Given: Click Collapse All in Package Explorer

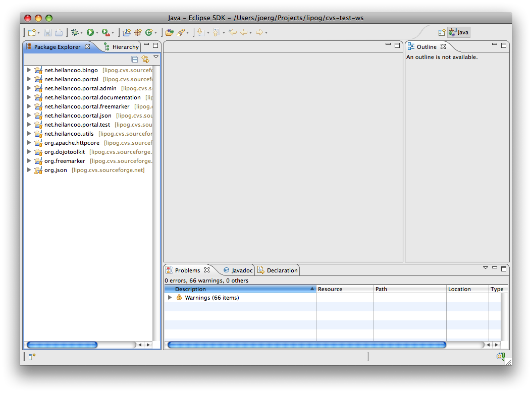Looking at the screenshot, I should [x=134, y=59].
